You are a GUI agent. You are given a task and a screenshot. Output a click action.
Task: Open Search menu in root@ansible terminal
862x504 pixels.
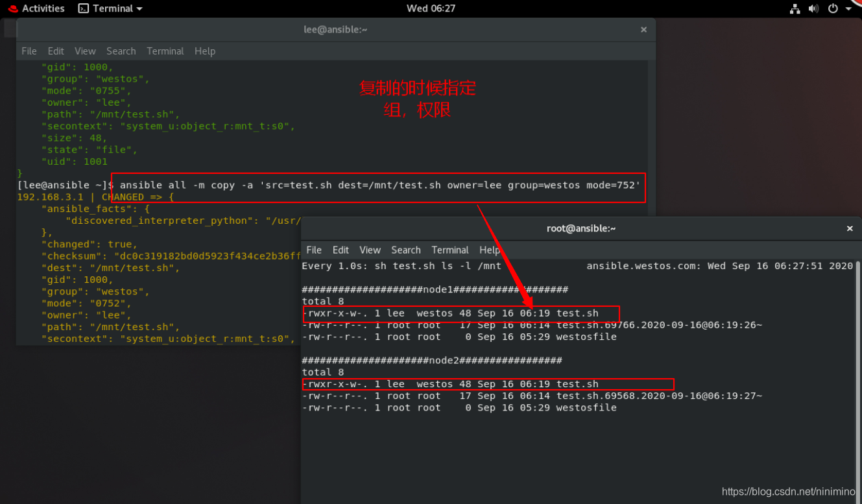tap(406, 250)
